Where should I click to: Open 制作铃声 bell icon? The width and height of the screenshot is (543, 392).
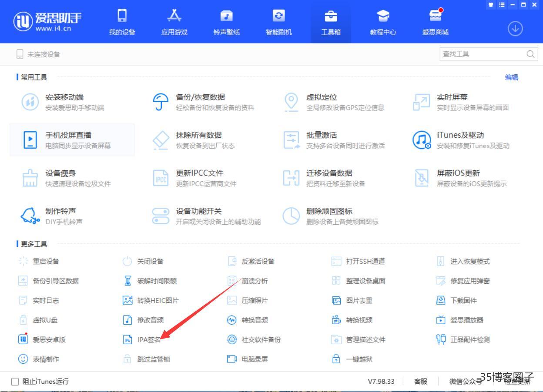point(30,216)
